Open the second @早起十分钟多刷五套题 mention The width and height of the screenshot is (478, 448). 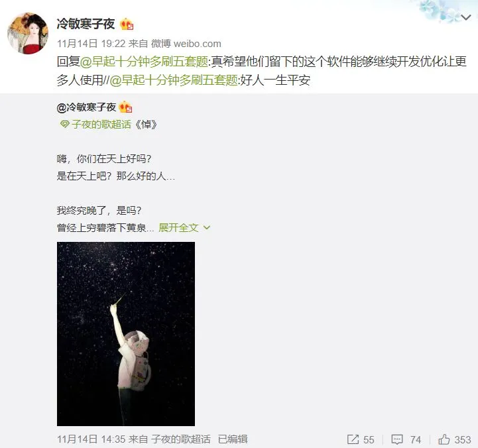(x=174, y=80)
